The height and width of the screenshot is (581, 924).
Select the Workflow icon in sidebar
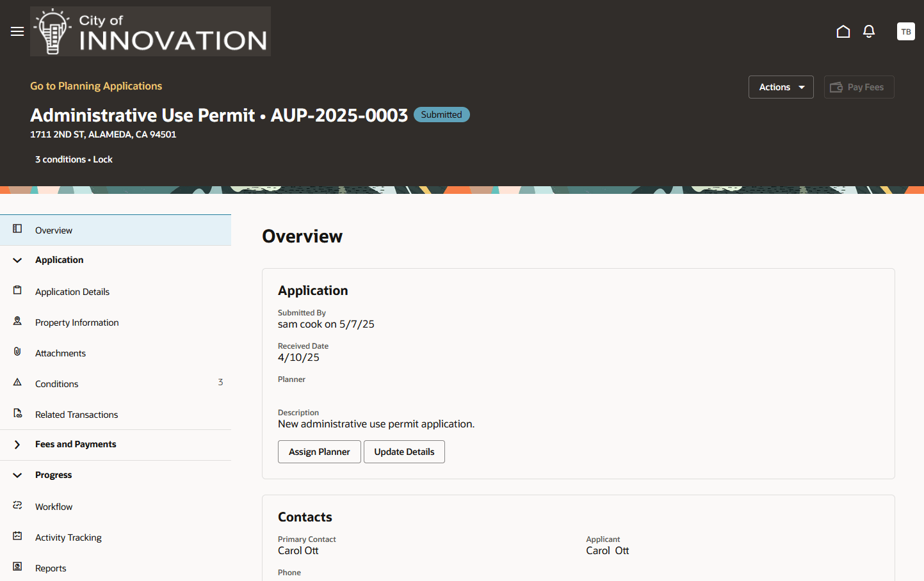pyautogui.click(x=18, y=505)
